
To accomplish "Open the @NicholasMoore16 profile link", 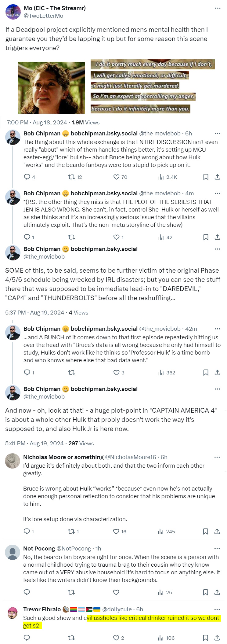I will click(131, 457).
